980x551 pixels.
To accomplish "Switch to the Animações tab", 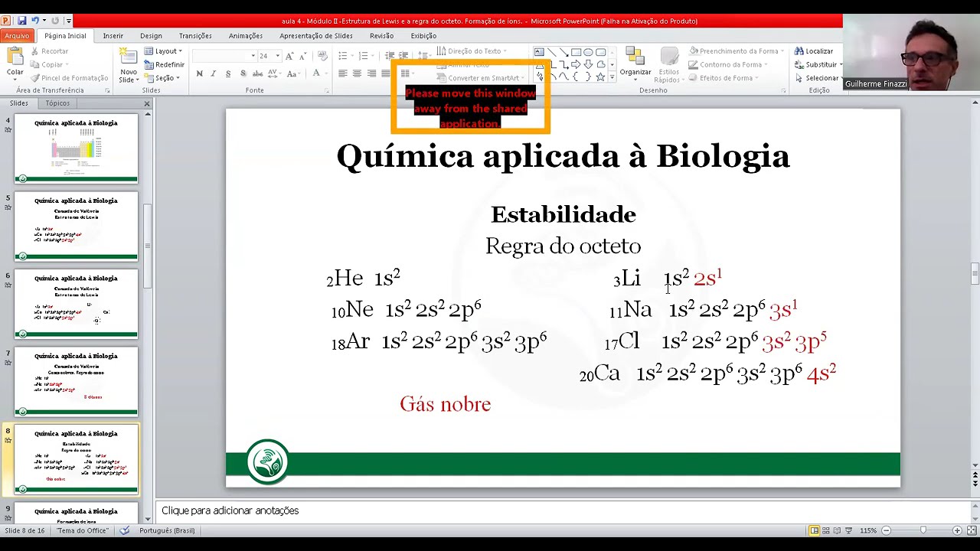I will click(246, 36).
